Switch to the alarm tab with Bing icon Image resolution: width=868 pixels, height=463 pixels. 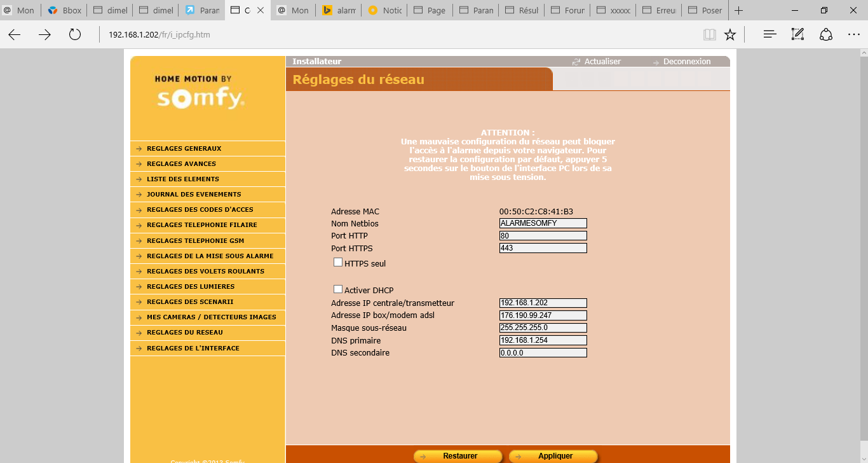[x=339, y=10]
